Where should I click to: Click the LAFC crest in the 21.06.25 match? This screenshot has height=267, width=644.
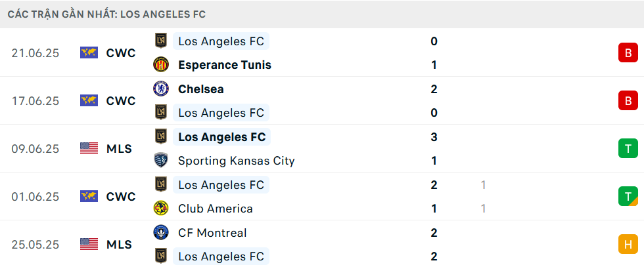coord(161,41)
